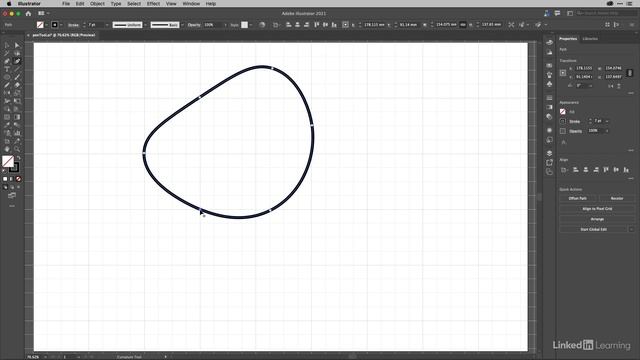
Task: Select the Direct Selection tool
Action: coord(17,45)
